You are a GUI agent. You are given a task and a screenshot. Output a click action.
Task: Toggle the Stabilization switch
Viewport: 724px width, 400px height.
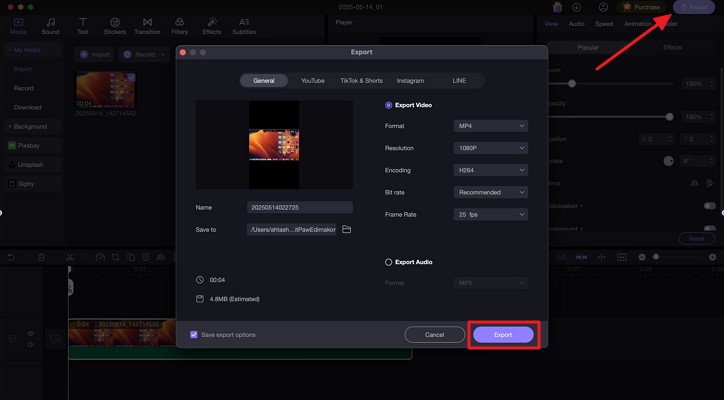(710, 206)
